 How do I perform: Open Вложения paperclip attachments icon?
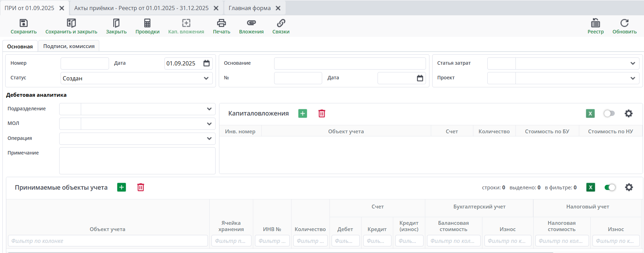click(251, 23)
